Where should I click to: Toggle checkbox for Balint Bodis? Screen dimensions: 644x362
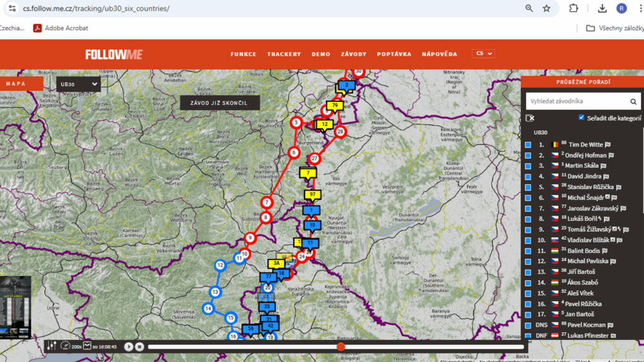click(x=528, y=251)
